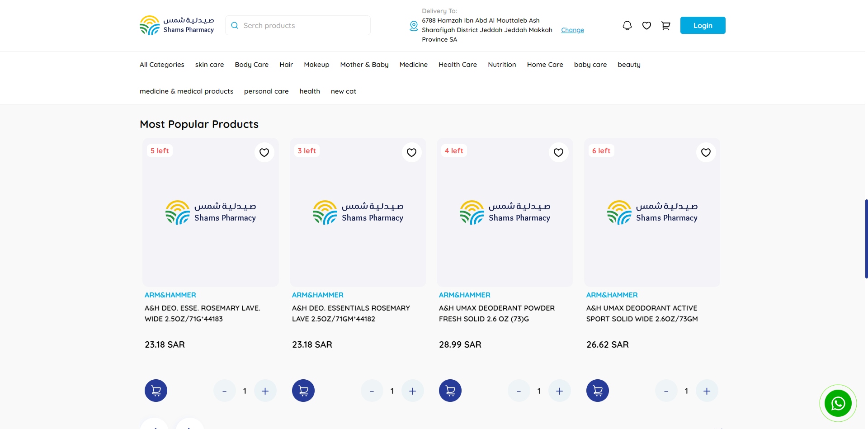Click the search magnifier icon
The height and width of the screenshot is (429, 868).
[x=235, y=25]
